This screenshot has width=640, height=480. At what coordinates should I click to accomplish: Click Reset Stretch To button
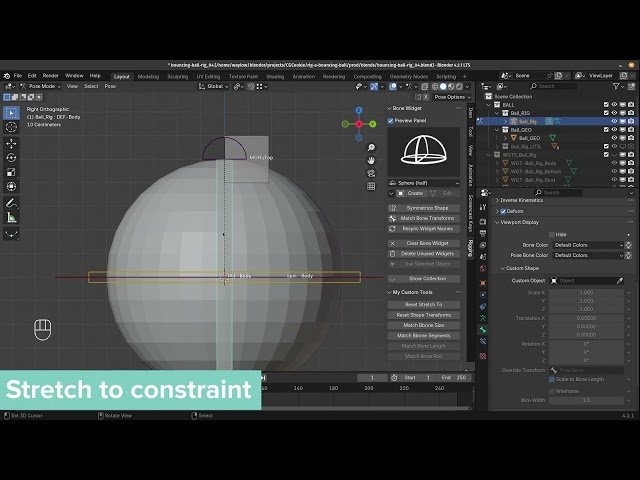(424, 305)
